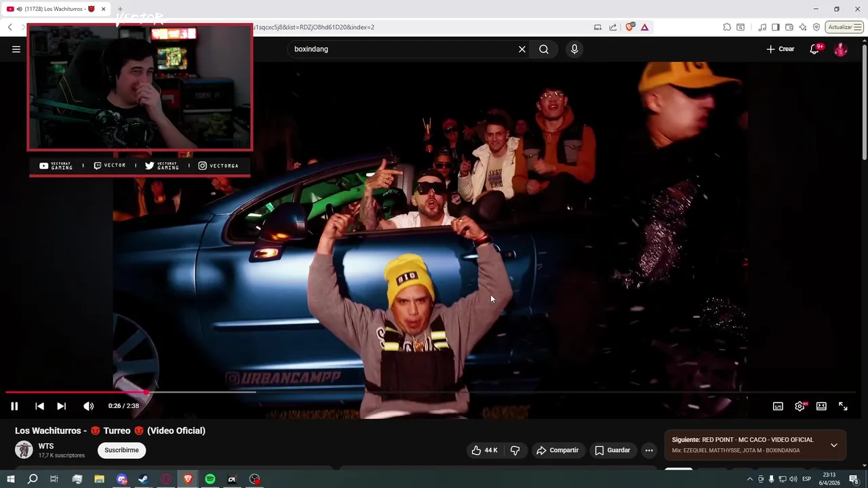Screen dimensions: 868x488
Task: Open the Leo AI sparkle icon
Action: tap(803, 27)
